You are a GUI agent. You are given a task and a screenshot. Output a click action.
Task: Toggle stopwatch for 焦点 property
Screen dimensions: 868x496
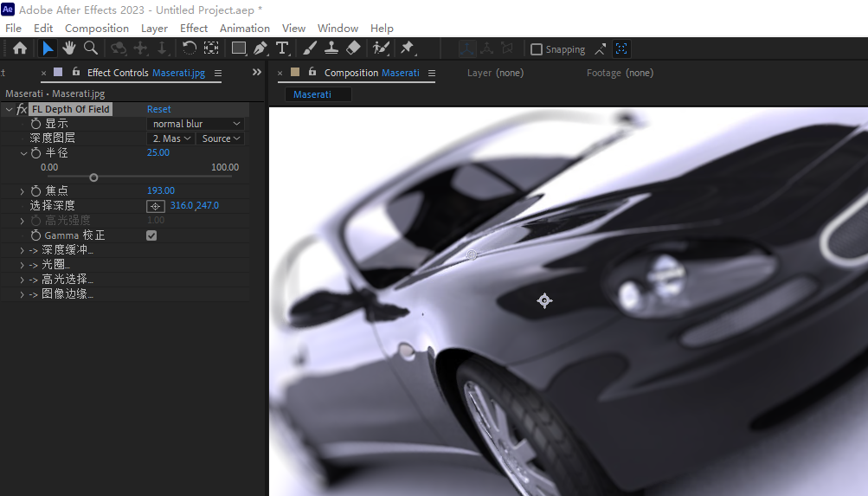click(x=36, y=191)
